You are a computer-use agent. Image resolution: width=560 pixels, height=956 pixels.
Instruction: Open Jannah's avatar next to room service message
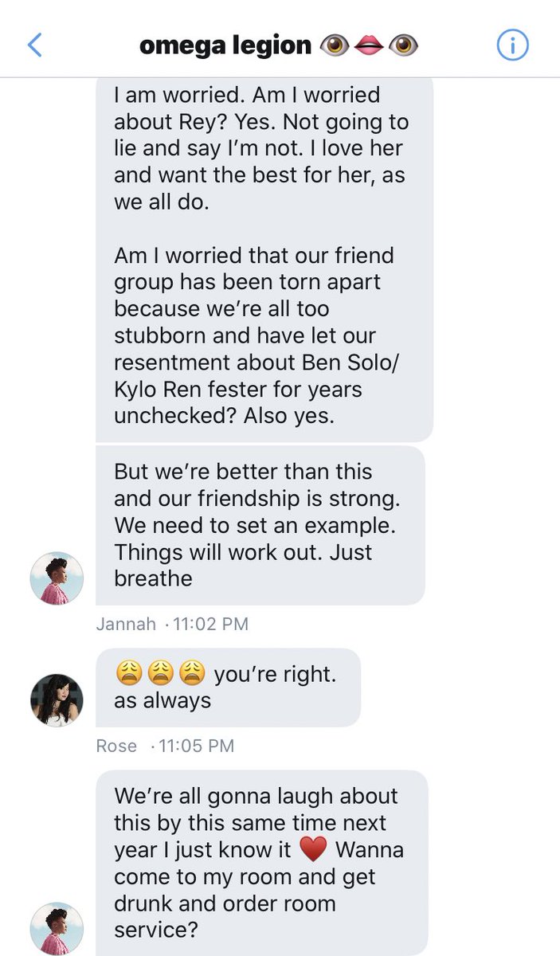tap(57, 929)
